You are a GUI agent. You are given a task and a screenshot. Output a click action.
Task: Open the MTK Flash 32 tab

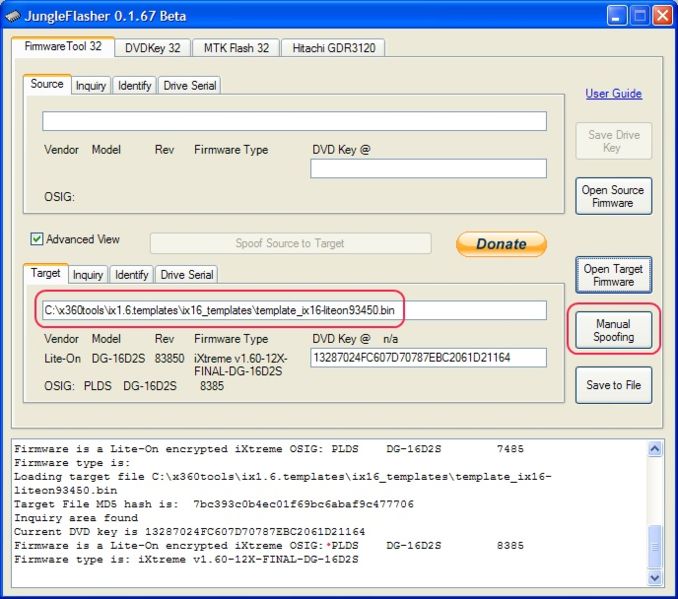point(236,48)
